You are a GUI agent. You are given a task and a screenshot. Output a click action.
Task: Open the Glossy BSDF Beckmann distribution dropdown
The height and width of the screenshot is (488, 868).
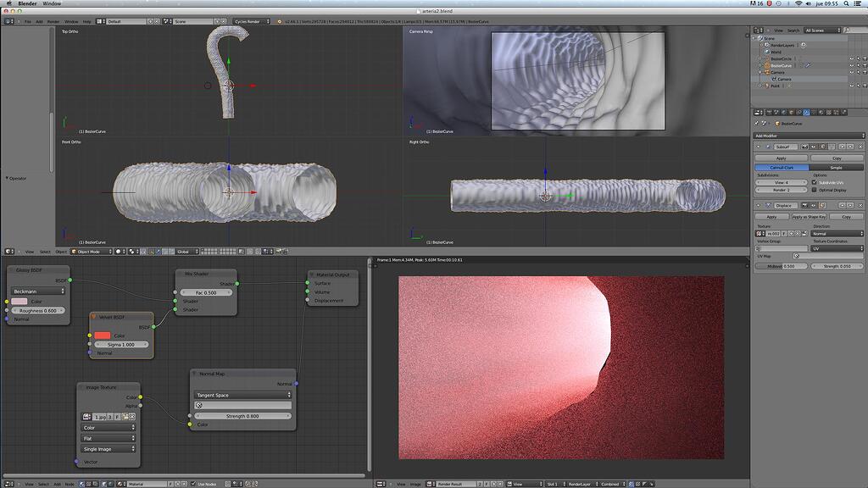point(38,291)
